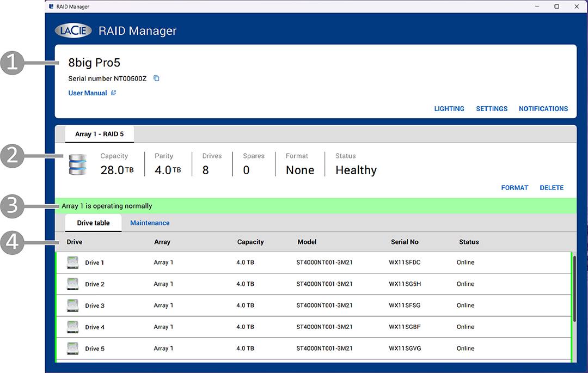The image size is (588, 373).
Task: Select the Drive 1 row label
Action: click(95, 263)
